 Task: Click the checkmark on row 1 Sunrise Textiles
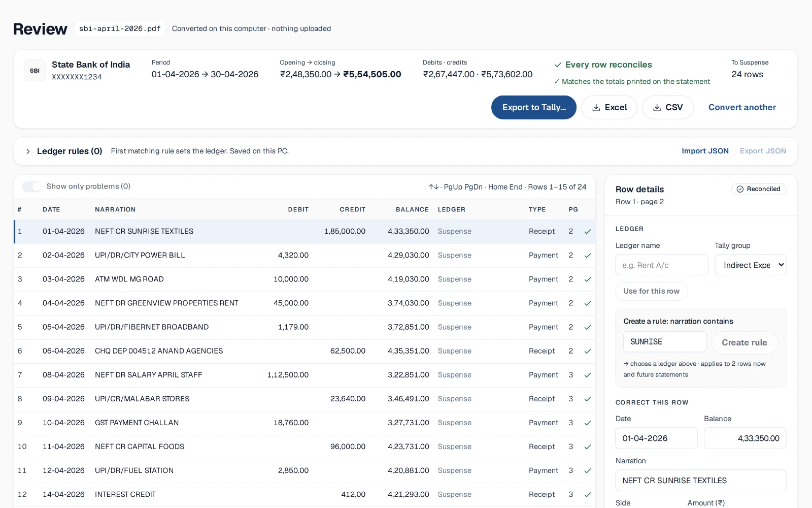(588, 232)
